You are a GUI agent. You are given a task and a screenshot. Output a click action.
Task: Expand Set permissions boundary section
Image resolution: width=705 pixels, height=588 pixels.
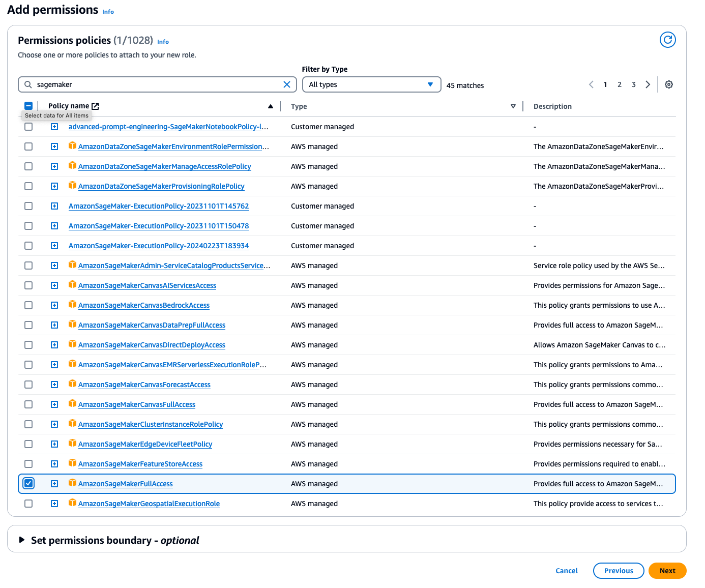(22, 540)
